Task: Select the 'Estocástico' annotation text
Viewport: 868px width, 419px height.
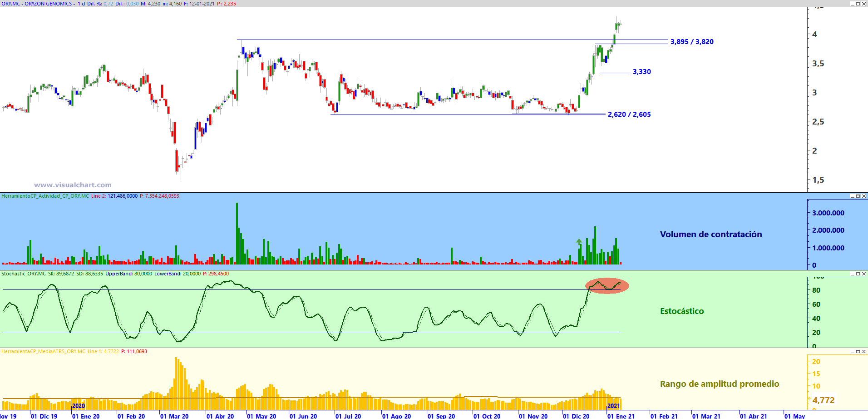Action: [682, 311]
